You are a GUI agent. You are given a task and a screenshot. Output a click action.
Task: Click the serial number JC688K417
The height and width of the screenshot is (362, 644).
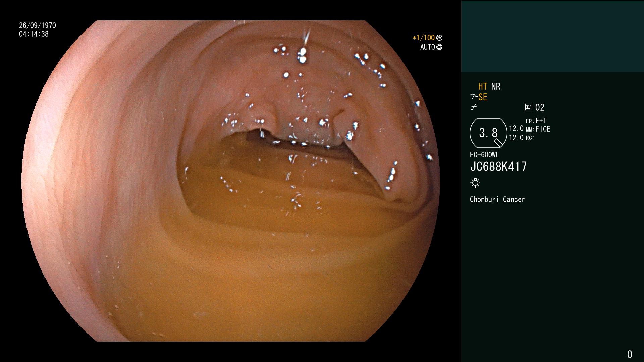[x=498, y=167]
